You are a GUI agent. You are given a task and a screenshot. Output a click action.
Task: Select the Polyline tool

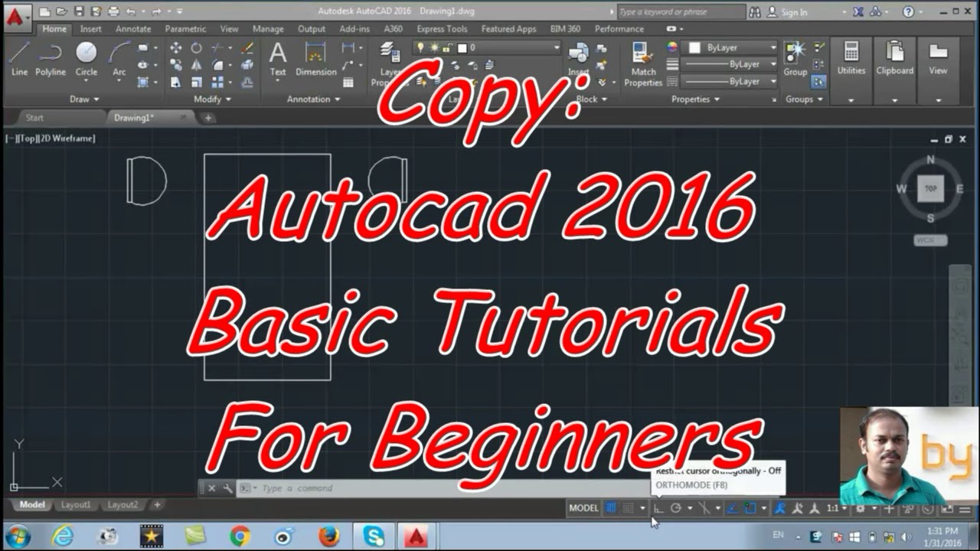click(51, 59)
